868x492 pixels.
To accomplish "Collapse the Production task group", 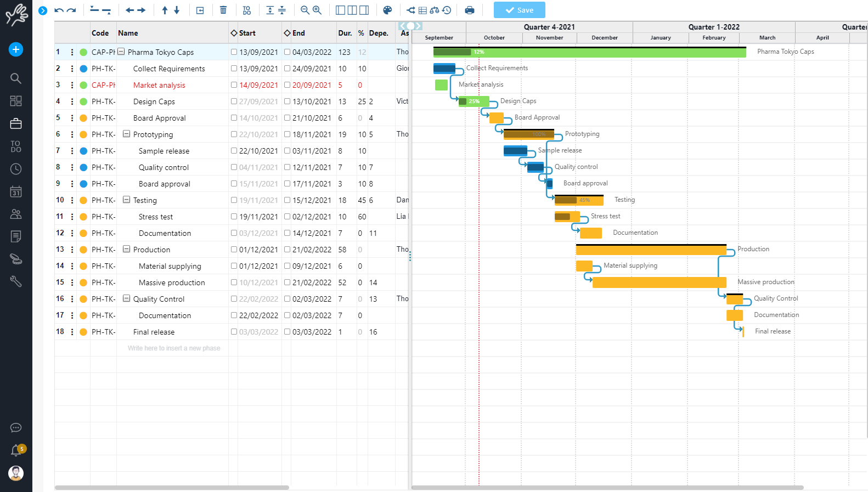I will tap(126, 249).
